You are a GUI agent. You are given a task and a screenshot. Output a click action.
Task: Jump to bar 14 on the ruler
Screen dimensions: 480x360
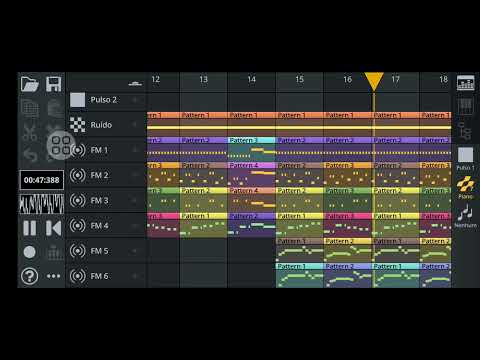251,79
